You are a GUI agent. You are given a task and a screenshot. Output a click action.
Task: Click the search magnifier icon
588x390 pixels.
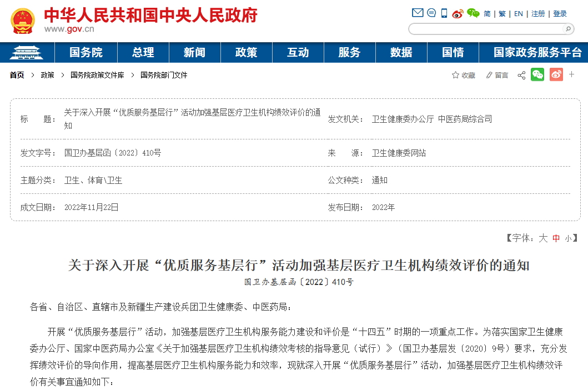point(568,29)
